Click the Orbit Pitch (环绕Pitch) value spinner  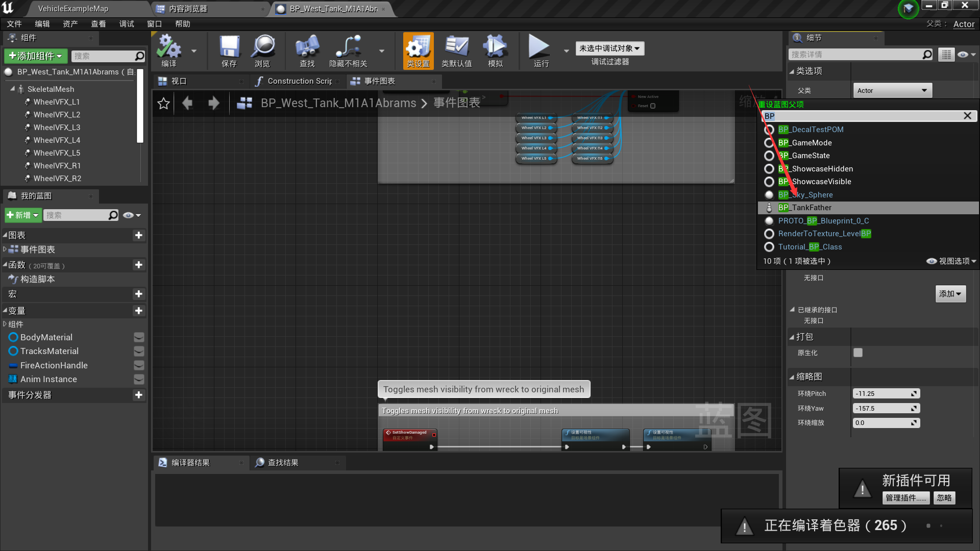(886, 393)
